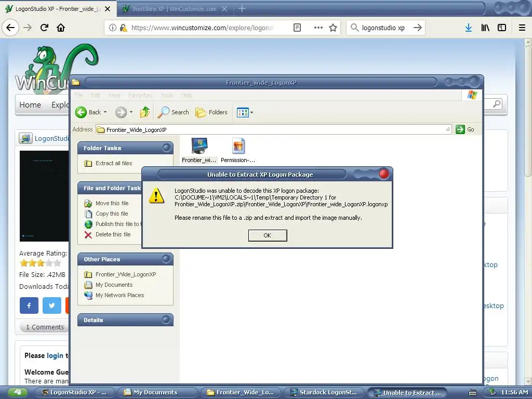Open the Views dropdown button
Screen dimensions: 532x399
[x=245, y=112]
